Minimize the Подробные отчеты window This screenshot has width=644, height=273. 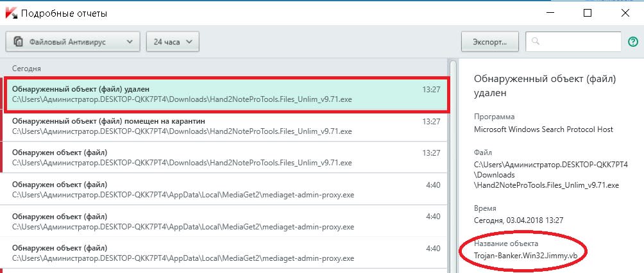(x=550, y=13)
